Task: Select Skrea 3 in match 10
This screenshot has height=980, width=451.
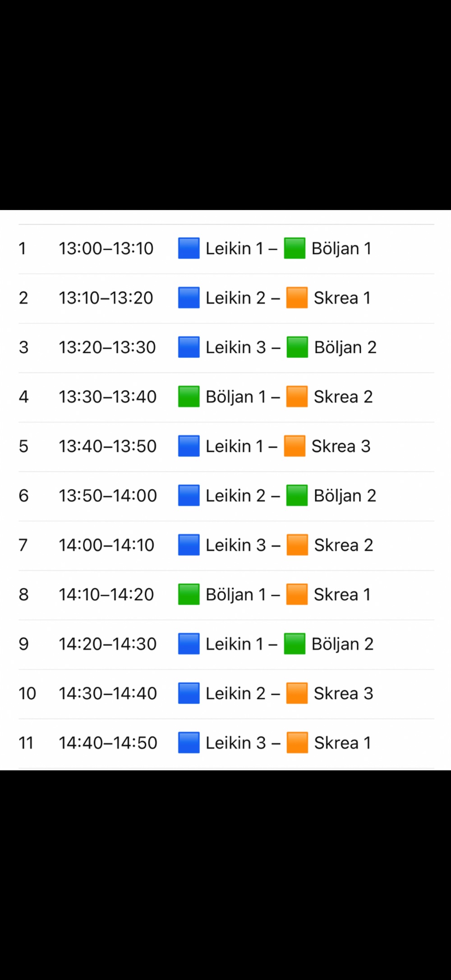Action: [x=344, y=693]
